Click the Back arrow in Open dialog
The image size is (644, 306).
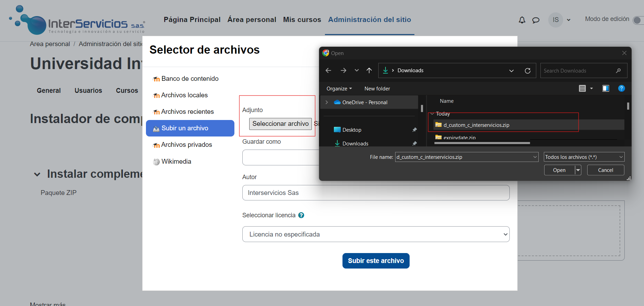pyautogui.click(x=328, y=70)
